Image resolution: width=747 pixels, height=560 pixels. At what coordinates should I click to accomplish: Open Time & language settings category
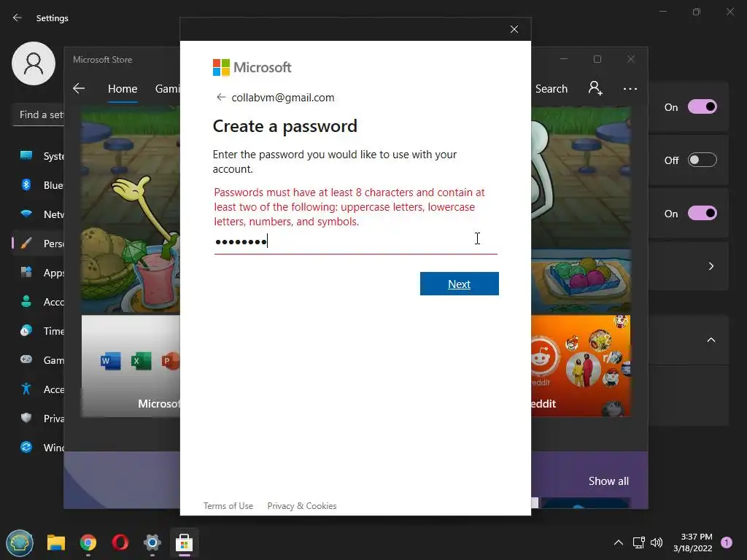[39, 331]
